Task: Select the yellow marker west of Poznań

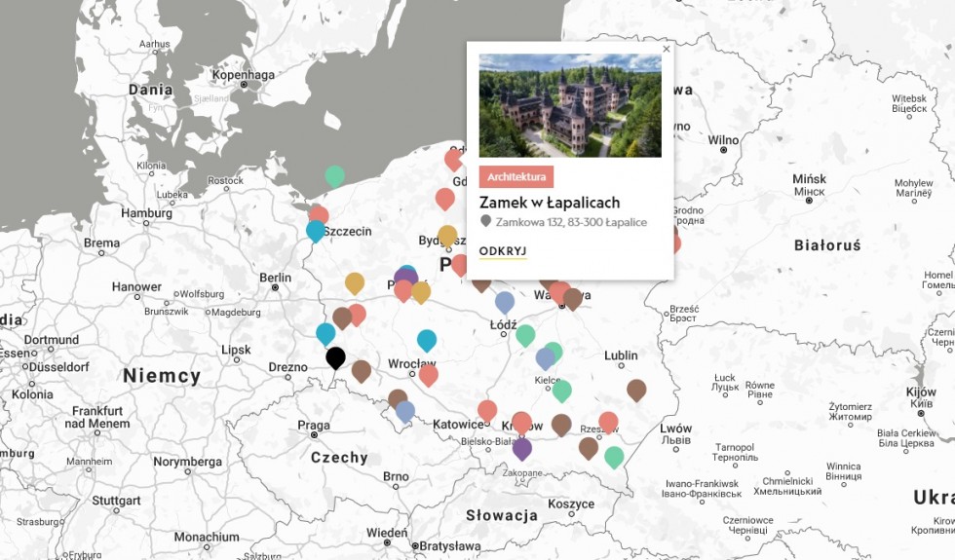Action: pos(355,282)
